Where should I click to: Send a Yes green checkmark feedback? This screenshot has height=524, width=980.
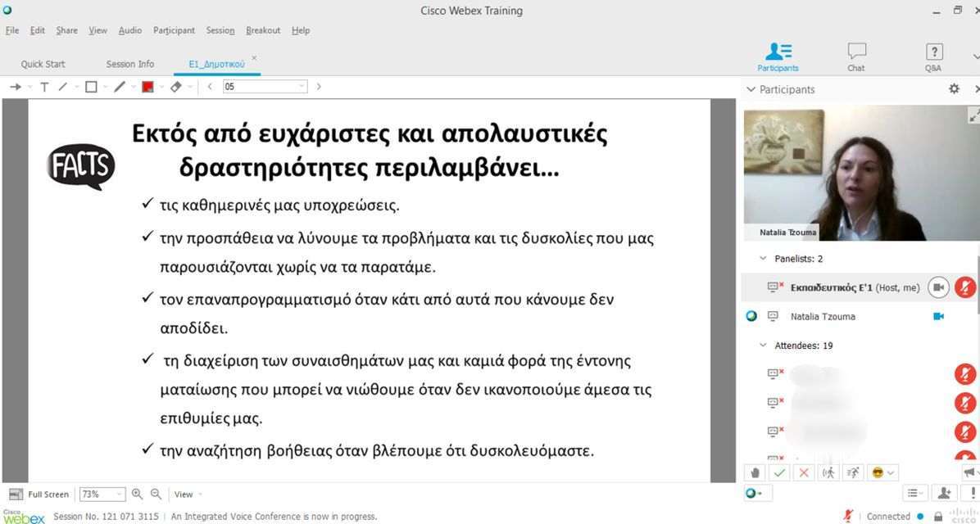(x=779, y=472)
